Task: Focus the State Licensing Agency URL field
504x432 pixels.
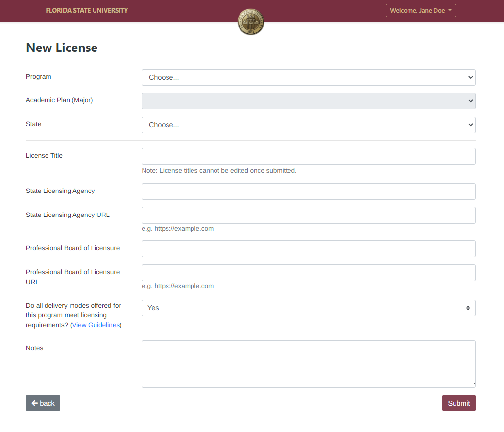Action: coord(308,215)
